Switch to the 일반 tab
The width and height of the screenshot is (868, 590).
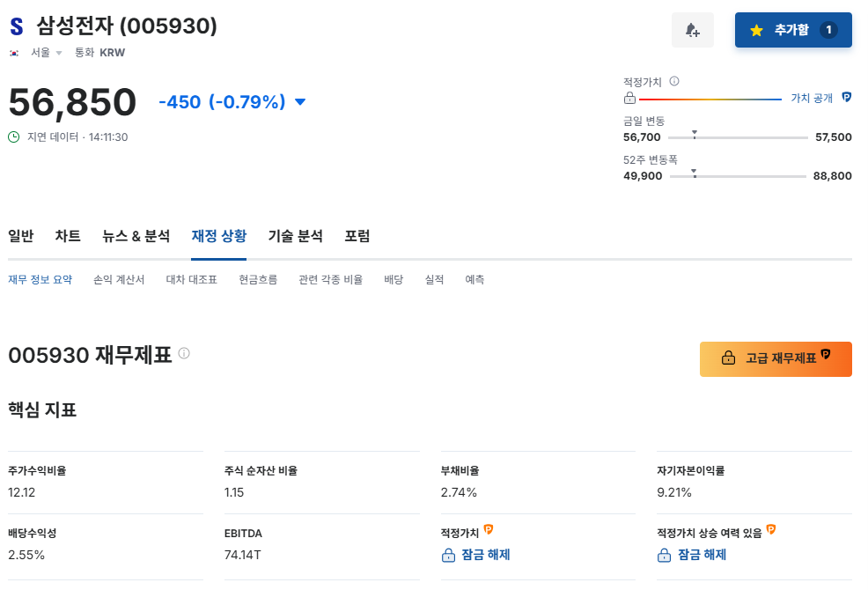tap(21, 236)
